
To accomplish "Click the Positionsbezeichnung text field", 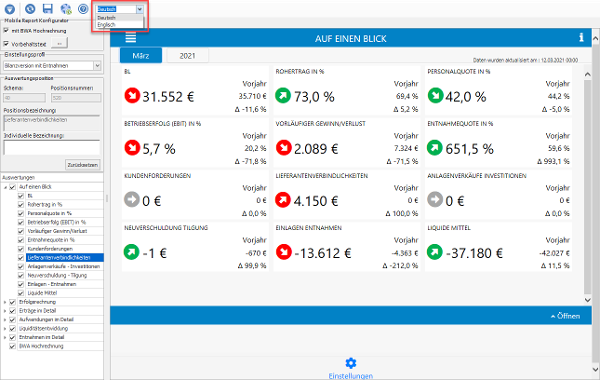I will 52,123.
